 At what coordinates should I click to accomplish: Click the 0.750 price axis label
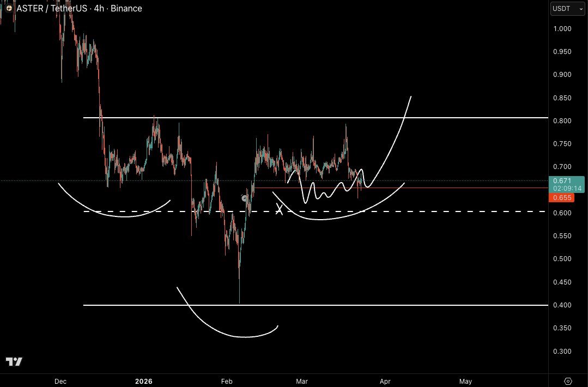point(562,144)
